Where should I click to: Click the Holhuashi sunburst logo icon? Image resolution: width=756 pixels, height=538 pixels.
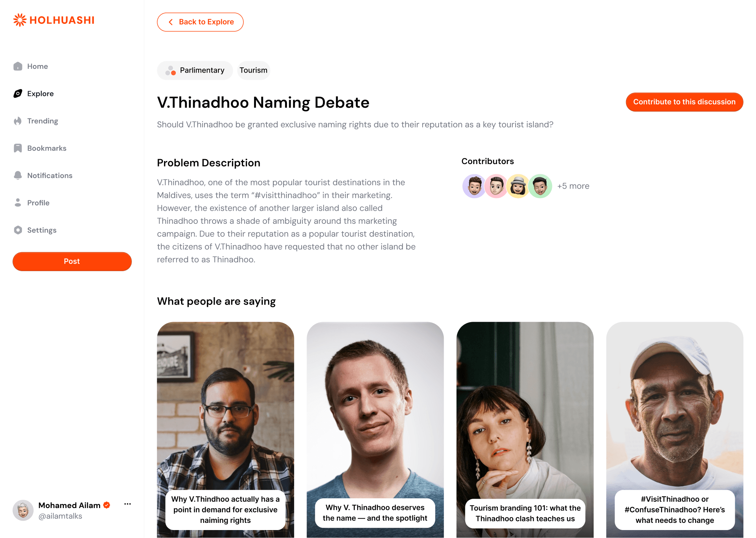tap(20, 20)
